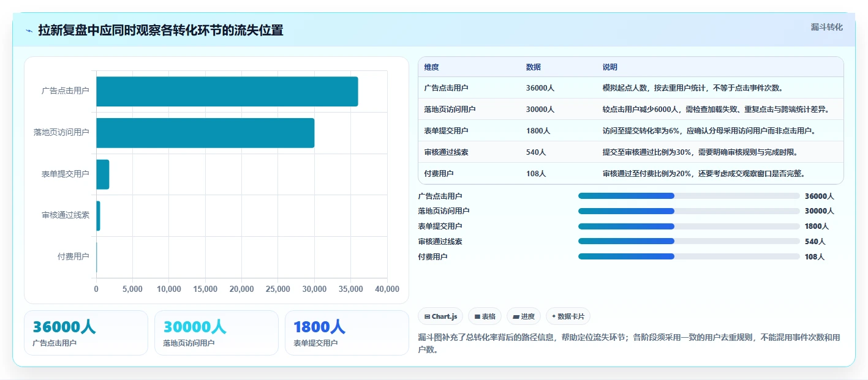Click the 540人 table cell
868x380 pixels.
(x=536, y=152)
